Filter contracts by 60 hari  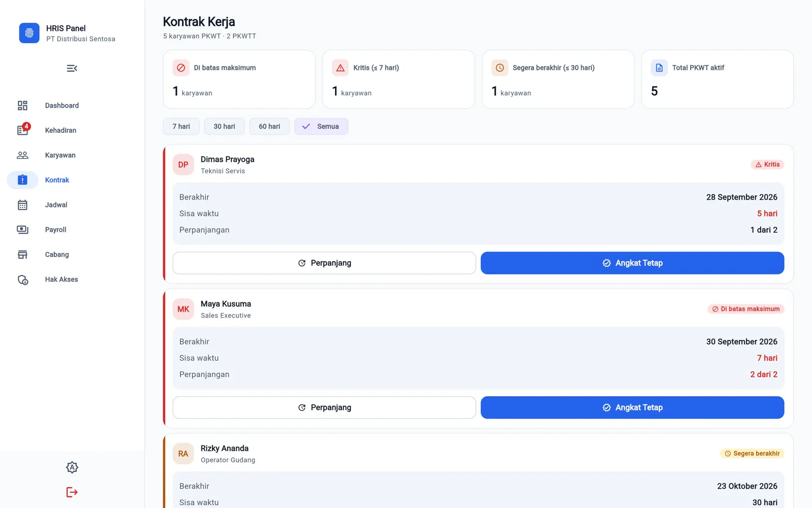(x=269, y=126)
